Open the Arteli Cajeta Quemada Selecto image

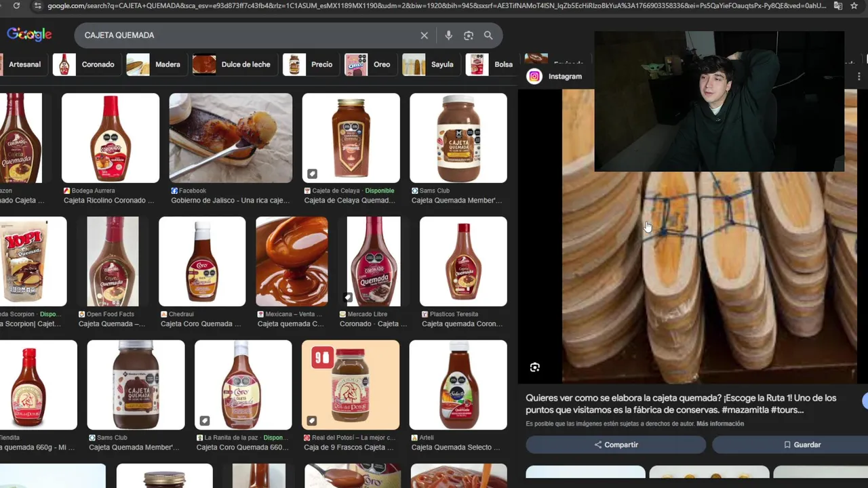458,385
